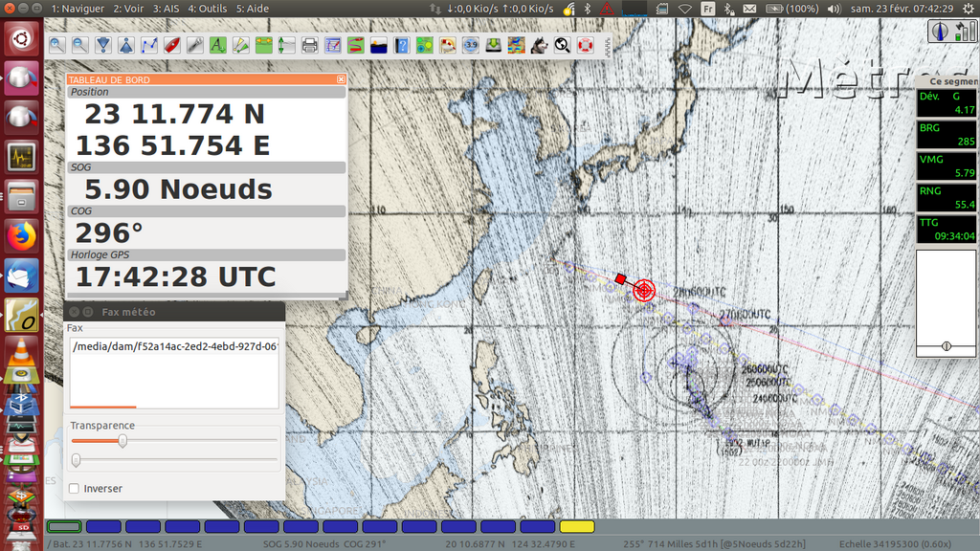Open the Outils menu

[207, 9]
